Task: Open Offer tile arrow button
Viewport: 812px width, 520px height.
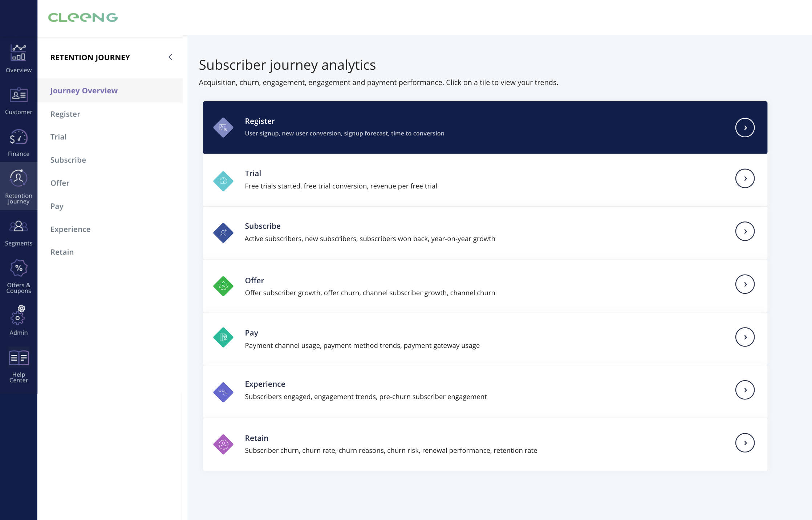Action: pyautogui.click(x=745, y=284)
